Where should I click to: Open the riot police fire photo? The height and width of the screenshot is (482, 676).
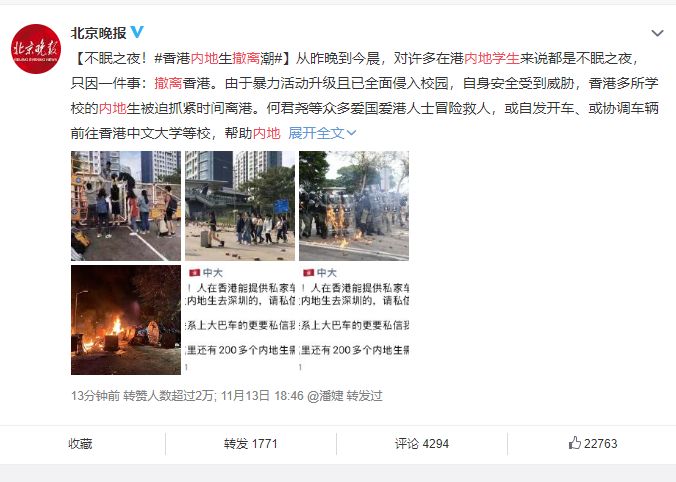click(x=354, y=206)
